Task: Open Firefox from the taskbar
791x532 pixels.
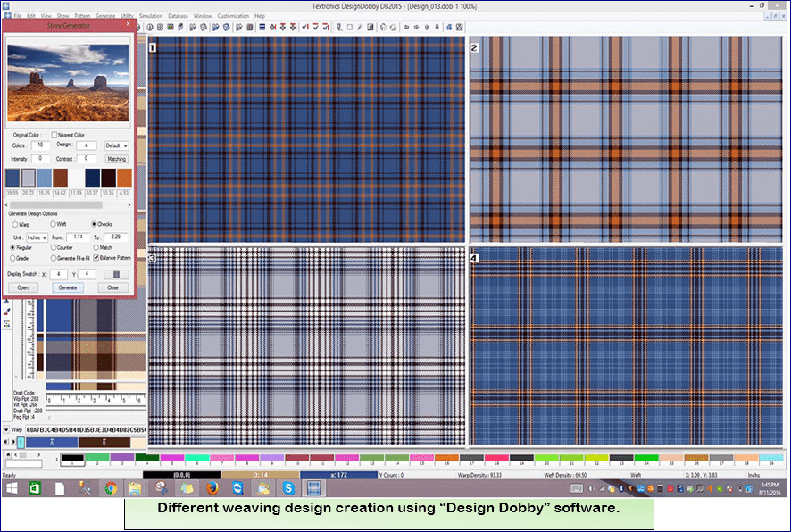Action: tap(212, 488)
